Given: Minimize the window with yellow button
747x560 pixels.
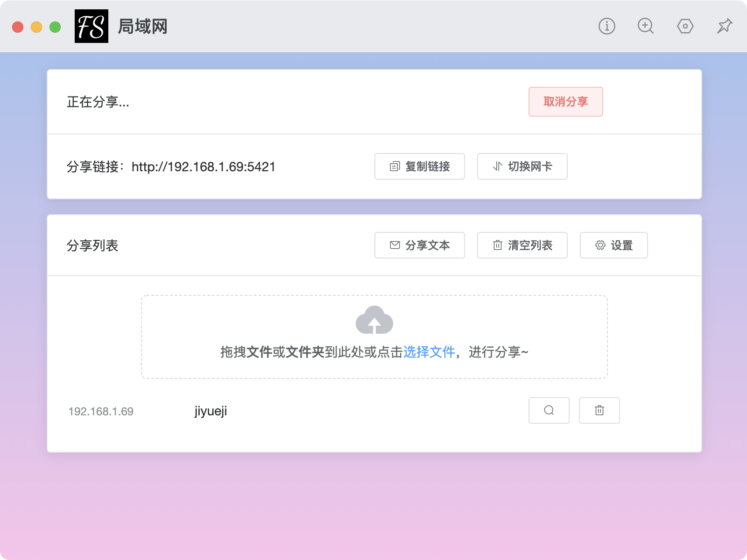Looking at the screenshot, I should [36, 27].
